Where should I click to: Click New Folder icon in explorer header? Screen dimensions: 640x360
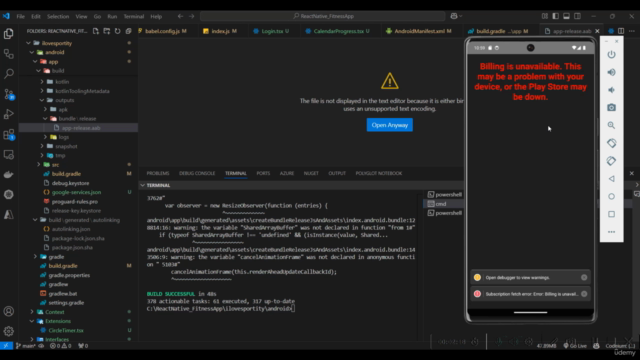(107, 31)
